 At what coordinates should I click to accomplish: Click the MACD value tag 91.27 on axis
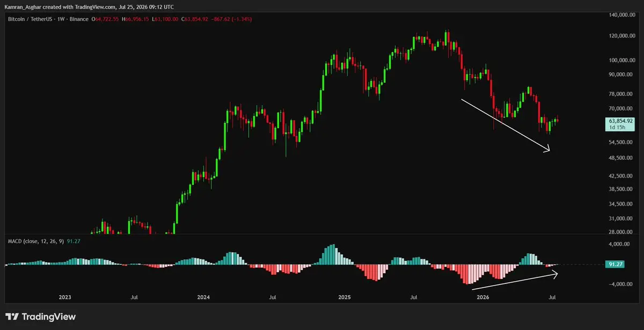615,265
